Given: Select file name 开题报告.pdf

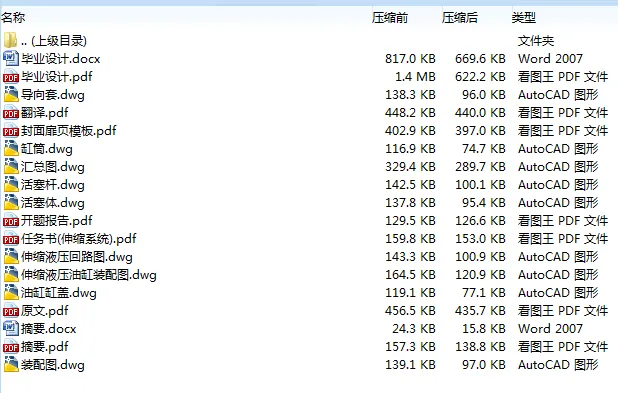Looking at the screenshot, I should pos(57,221).
